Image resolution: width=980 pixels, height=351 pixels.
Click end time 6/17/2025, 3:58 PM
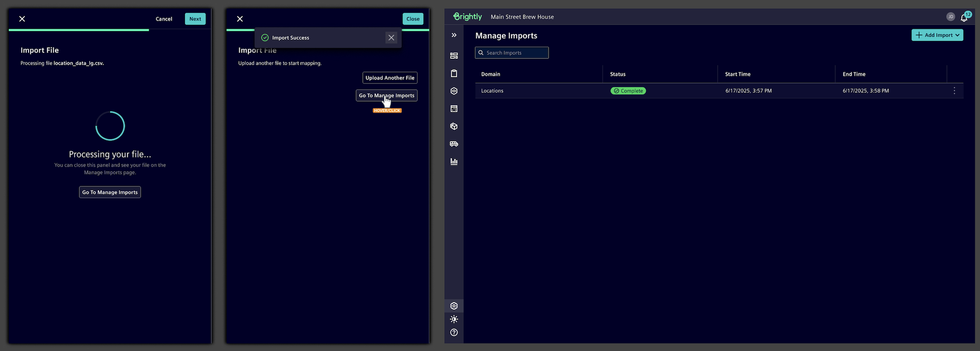point(866,91)
